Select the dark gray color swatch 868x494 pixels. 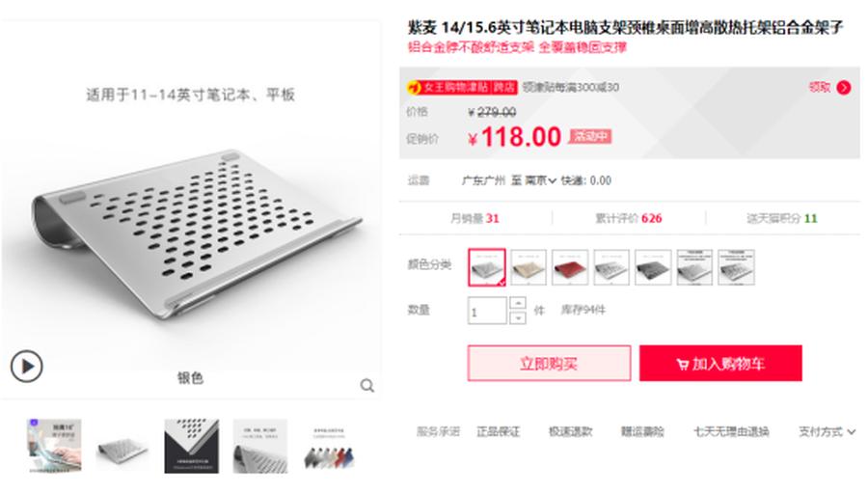tap(653, 267)
